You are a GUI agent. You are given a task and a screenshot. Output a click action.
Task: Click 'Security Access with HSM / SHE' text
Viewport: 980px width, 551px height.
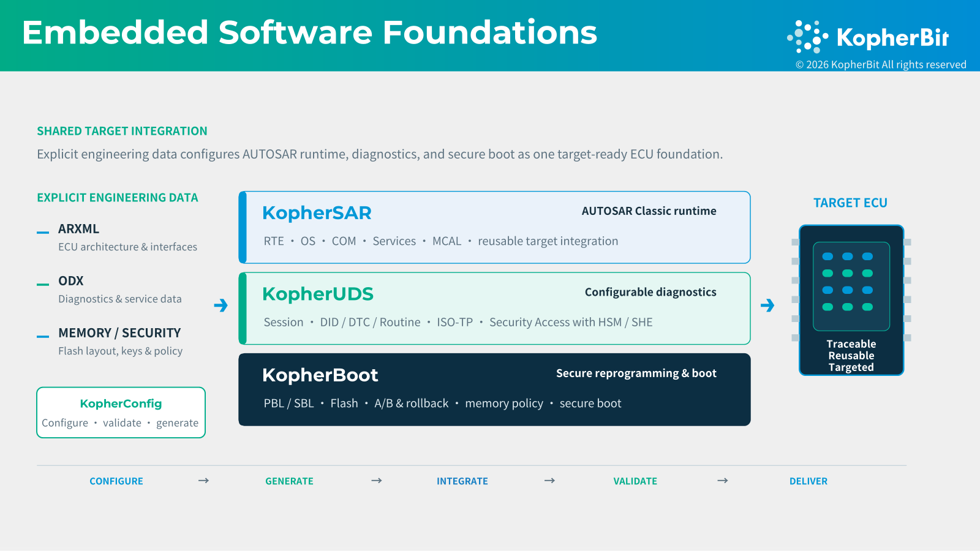click(x=571, y=322)
